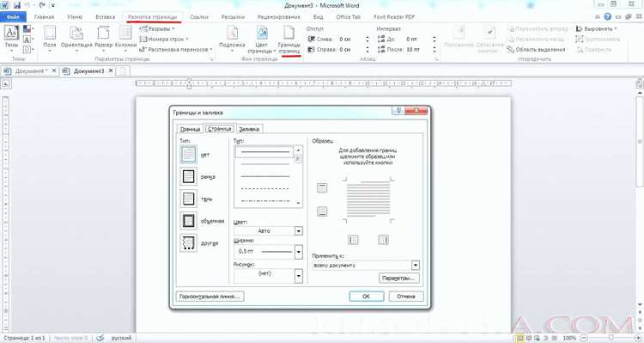This screenshot has height=343, width=644.
Task: Click the Word Help question mark icon
Action: click(607, 16)
